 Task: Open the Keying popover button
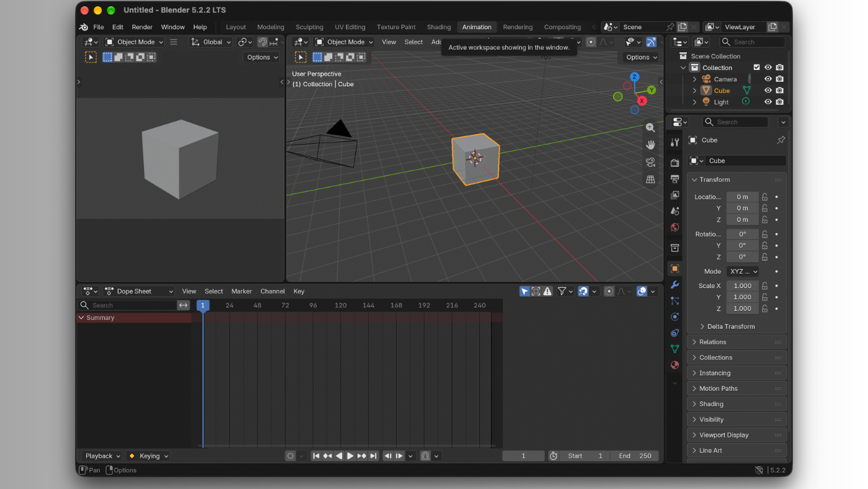click(x=148, y=455)
